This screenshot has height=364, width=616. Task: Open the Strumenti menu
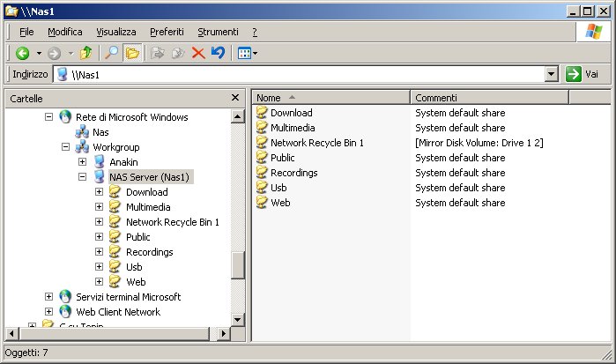point(218,31)
